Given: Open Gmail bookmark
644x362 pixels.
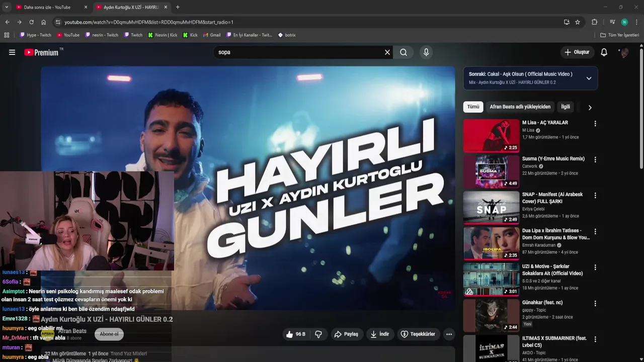Looking at the screenshot, I should click(x=212, y=35).
